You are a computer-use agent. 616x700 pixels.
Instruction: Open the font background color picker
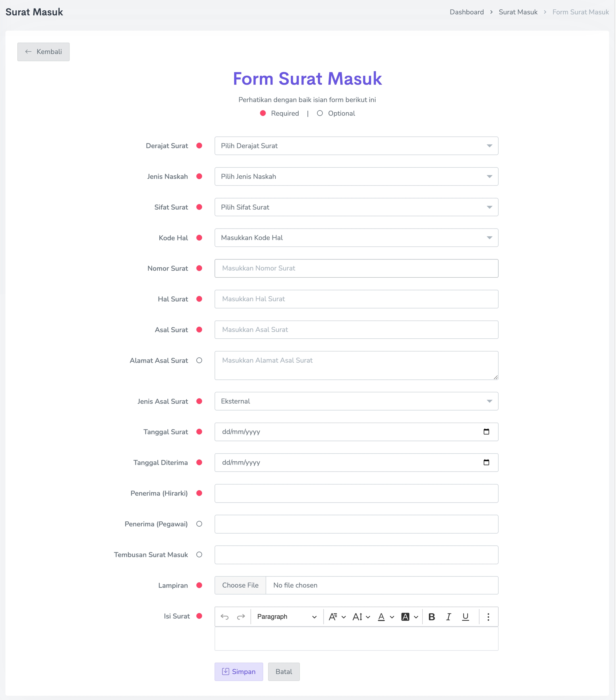pyautogui.click(x=409, y=617)
